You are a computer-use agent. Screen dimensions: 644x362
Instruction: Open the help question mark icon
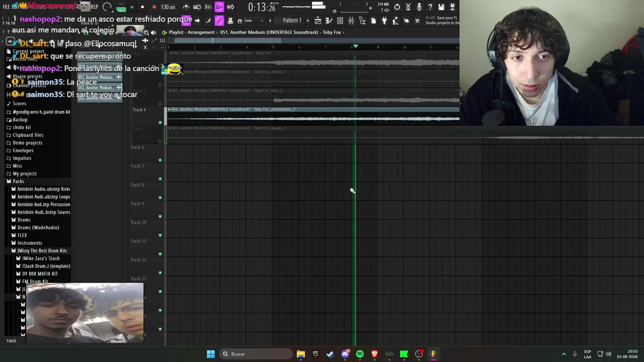click(x=430, y=7)
